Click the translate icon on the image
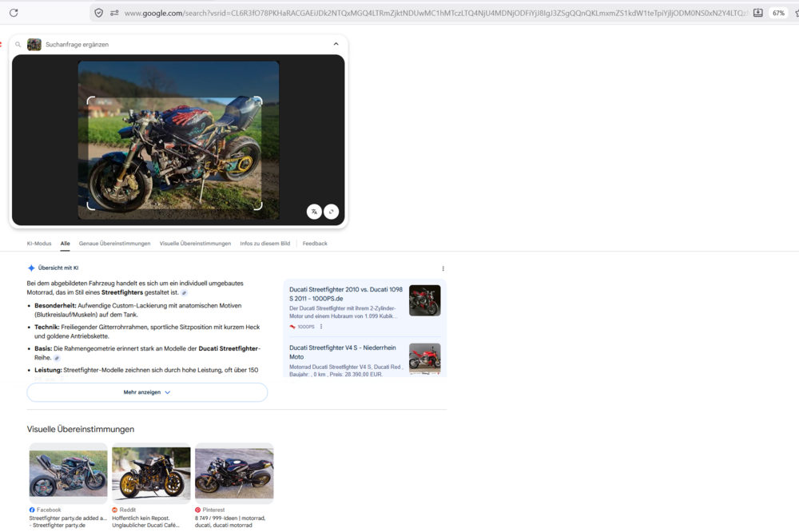The width and height of the screenshot is (799, 532). tap(314, 212)
